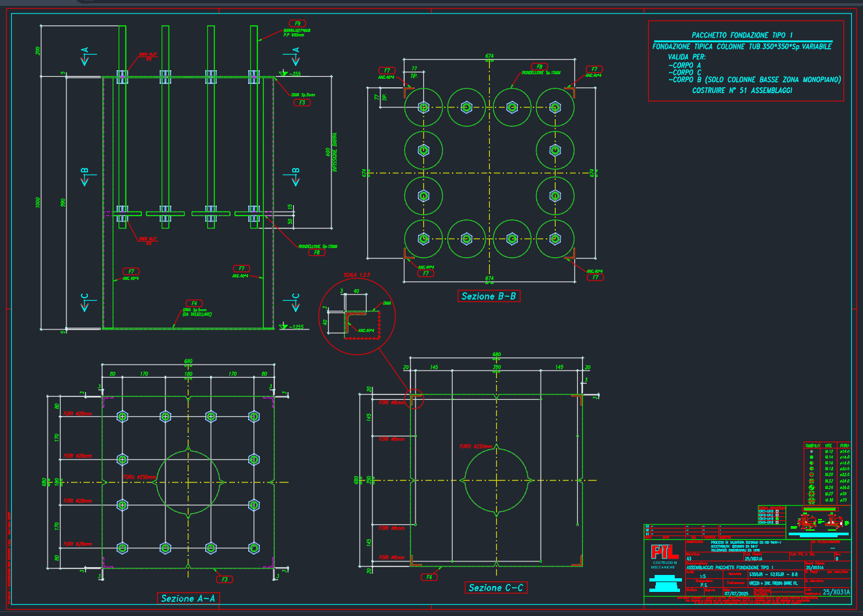863x616 pixels.
Task: Select the M12 bolt symbol in legend
Action: pyautogui.click(x=811, y=451)
